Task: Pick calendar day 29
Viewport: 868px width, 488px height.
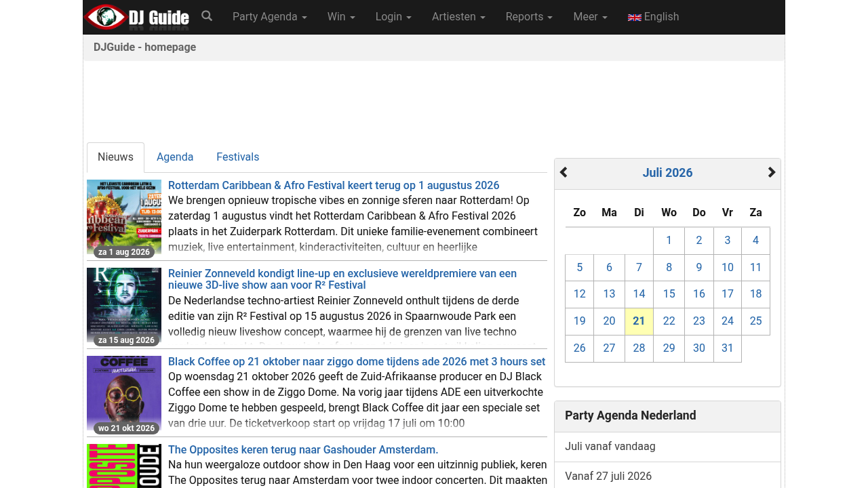Action: click(669, 348)
